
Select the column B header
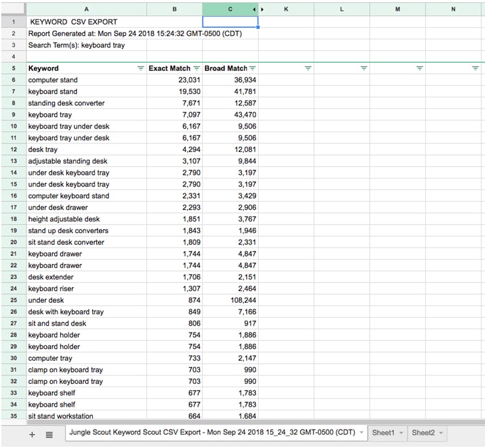pos(175,9)
